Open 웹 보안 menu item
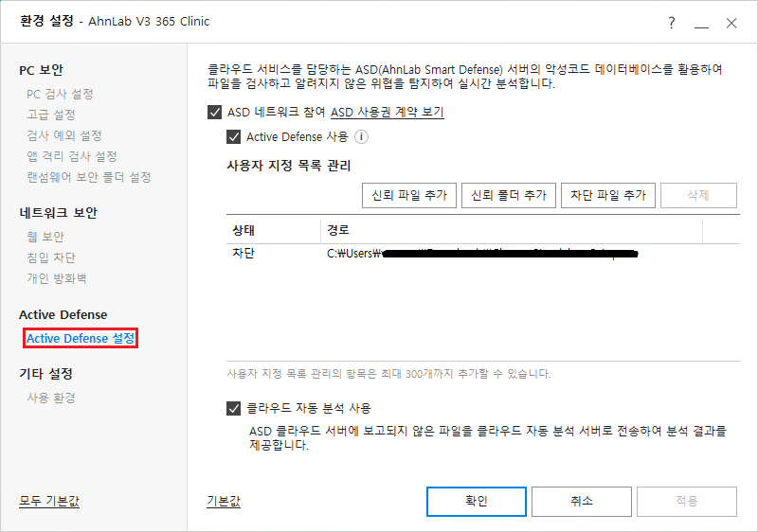 click(45, 237)
